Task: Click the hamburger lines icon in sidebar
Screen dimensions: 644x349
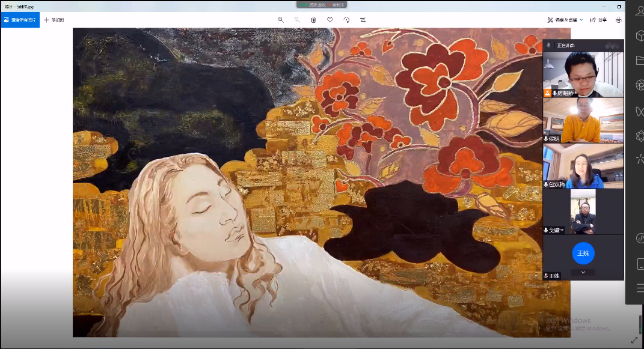Action: pos(639,288)
